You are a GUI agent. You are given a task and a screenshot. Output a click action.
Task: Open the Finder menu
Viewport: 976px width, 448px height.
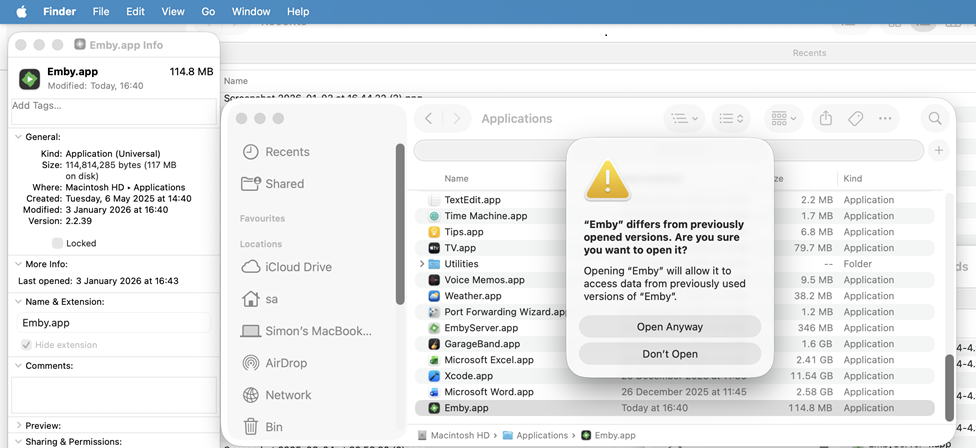click(x=60, y=11)
